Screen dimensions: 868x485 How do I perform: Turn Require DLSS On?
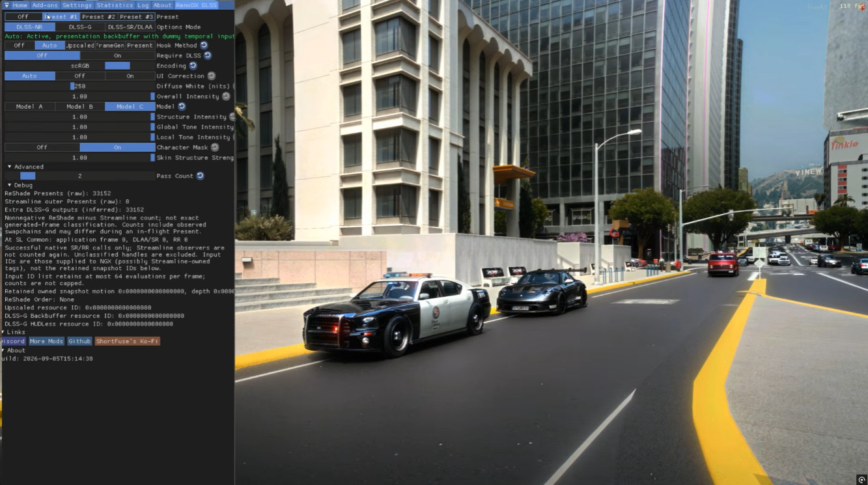click(117, 56)
